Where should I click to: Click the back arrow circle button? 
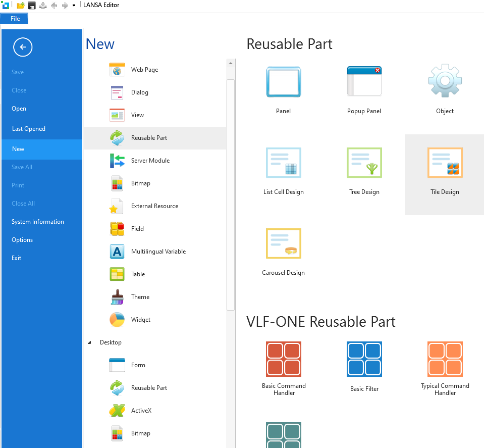pyautogui.click(x=23, y=47)
